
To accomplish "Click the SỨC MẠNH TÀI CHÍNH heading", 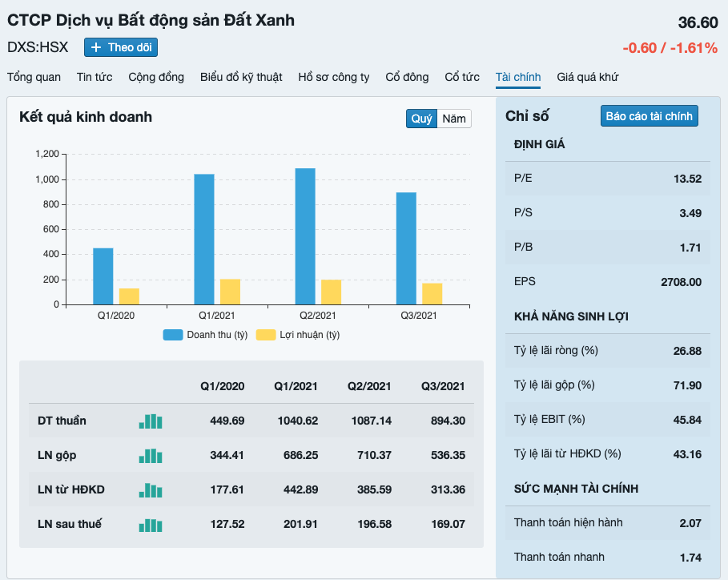I will coord(576,489).
